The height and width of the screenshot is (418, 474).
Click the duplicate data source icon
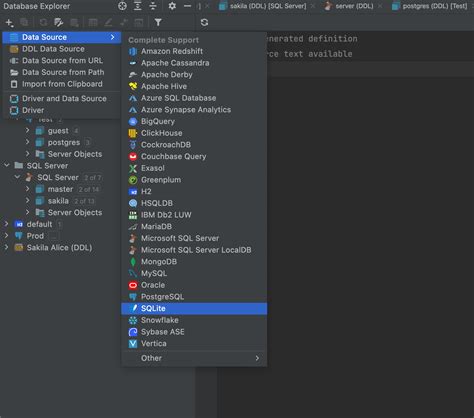(x=24, y=22)
